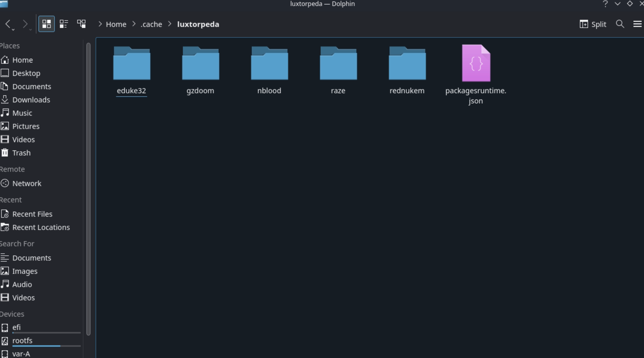
Task: Open the Downloads place in sidebar
Action: tap(31, 99)
